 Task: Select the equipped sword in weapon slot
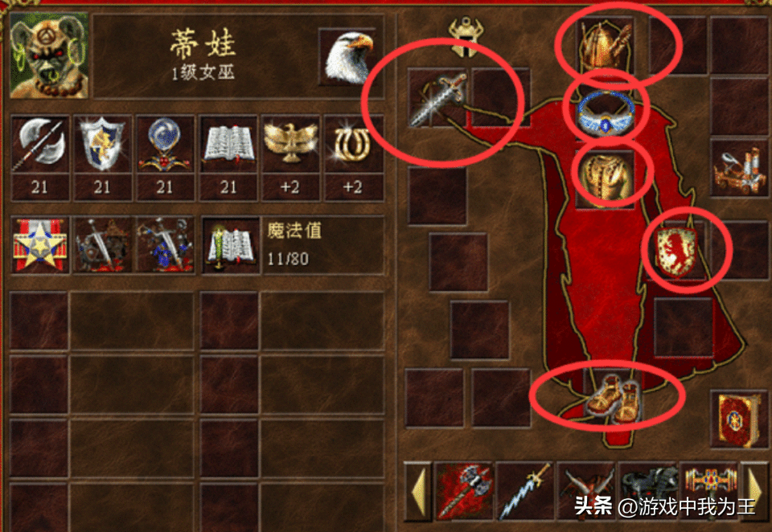point(437,98)
